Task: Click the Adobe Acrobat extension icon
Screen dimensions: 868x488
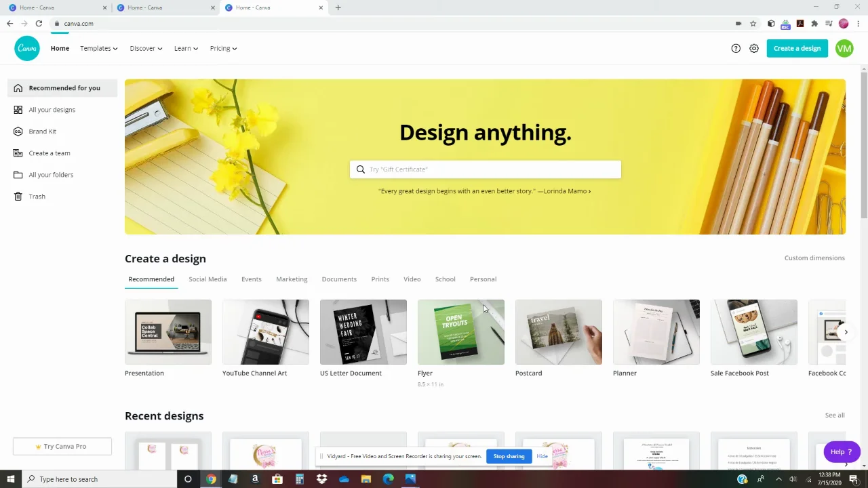Action: click(x=800, y=24)
